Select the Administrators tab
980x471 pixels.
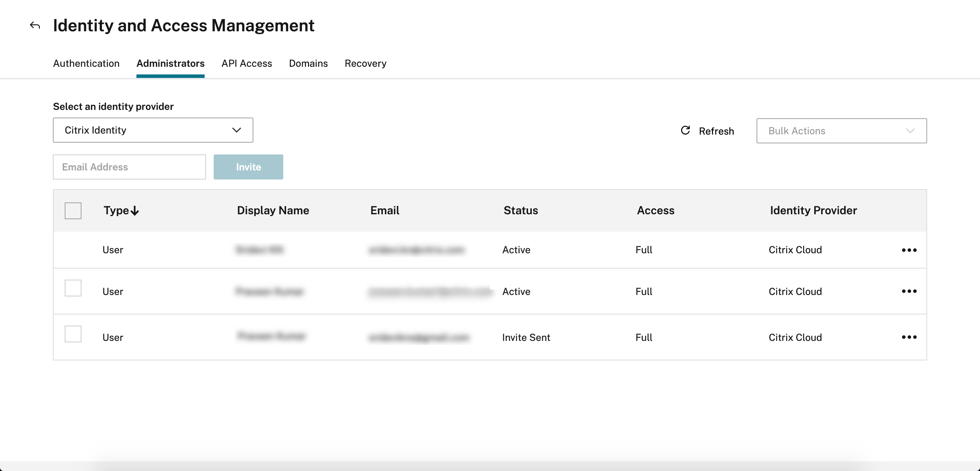(171, 64)
